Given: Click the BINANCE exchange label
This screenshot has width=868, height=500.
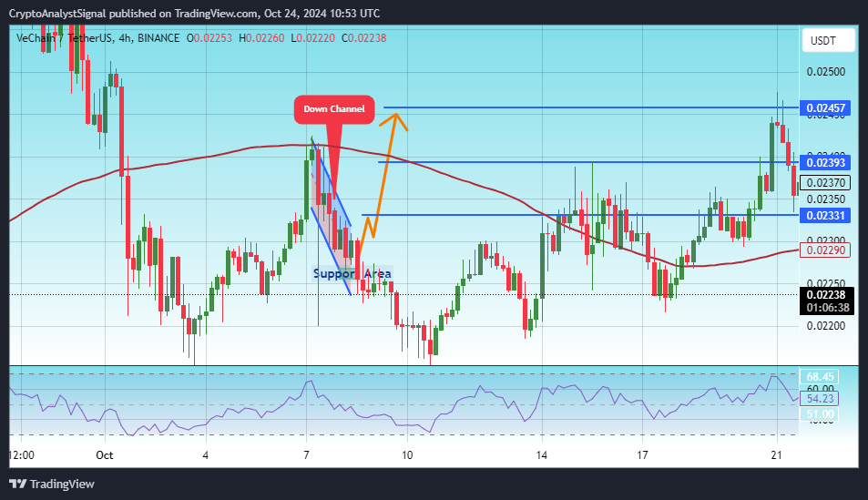Looking at the screenshot, I should click(x=158, y=38).
